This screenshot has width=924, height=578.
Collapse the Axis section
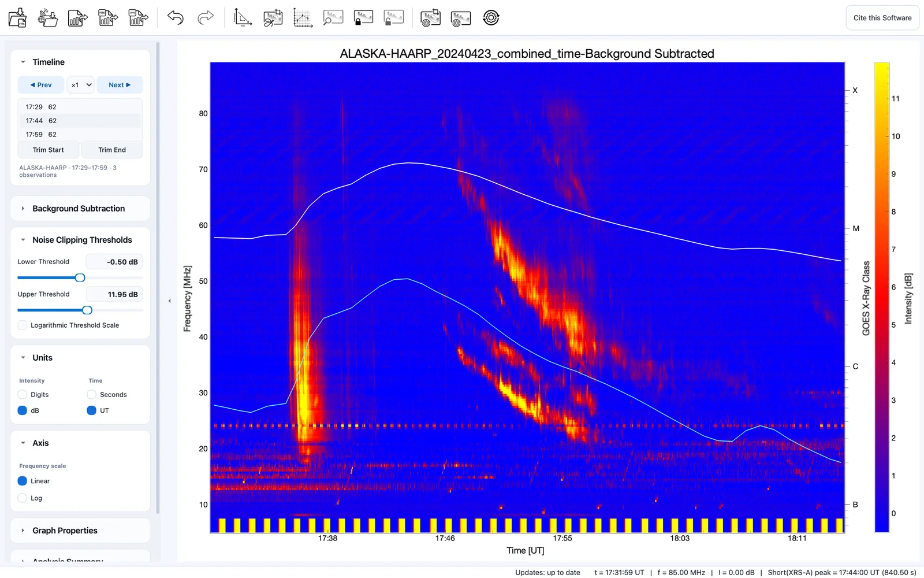tap(23, 443)
